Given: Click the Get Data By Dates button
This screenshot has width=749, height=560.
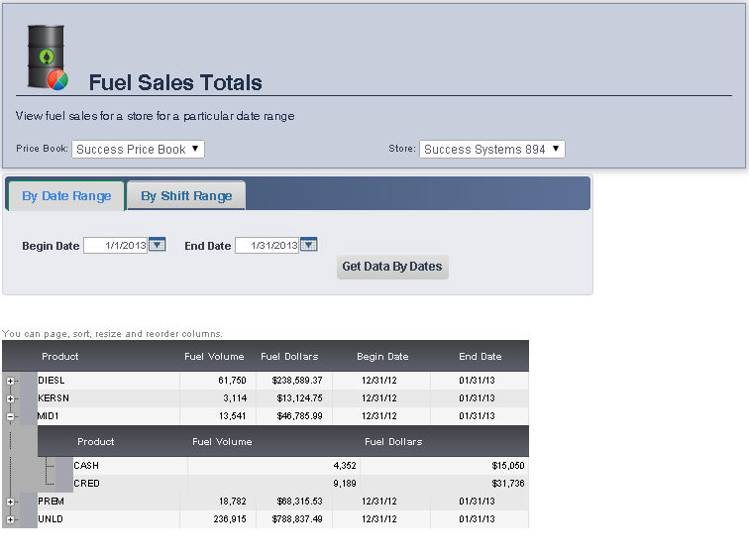Looking at the screenshot, I should [x=392, y=267].
